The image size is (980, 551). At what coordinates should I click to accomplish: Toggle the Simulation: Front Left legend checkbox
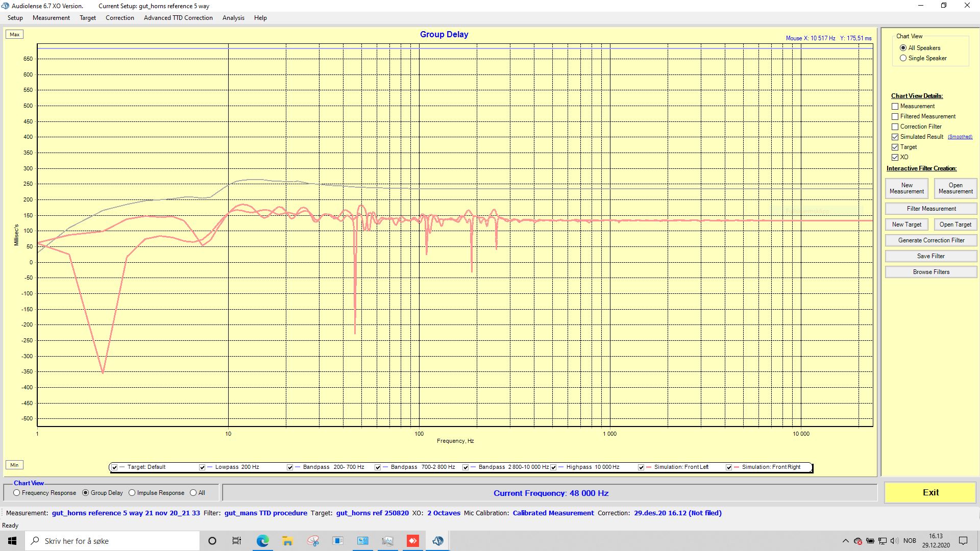(641, 467)
